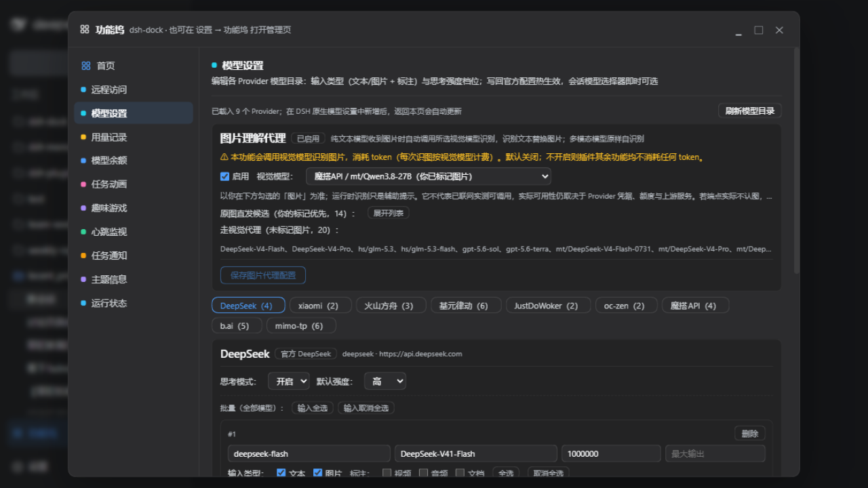
Task: Select the JustDoWoker (2) provider tab
Action: [x=549, y=306]
